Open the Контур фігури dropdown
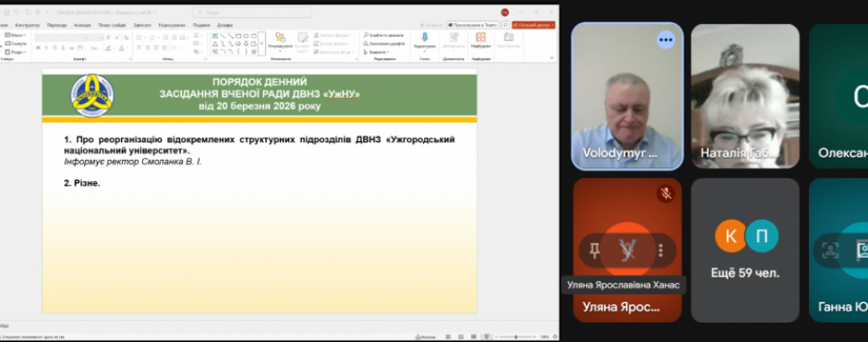The image size is (868, 342). (331, 43)
